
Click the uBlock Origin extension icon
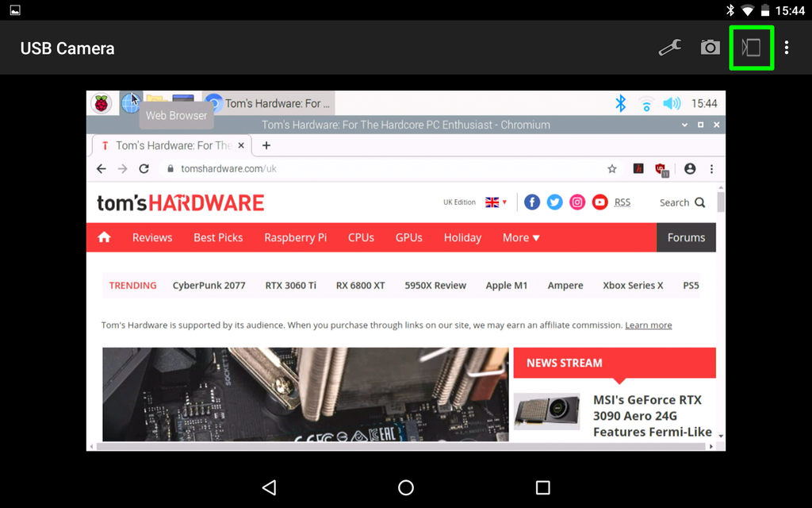pos(662,168)
